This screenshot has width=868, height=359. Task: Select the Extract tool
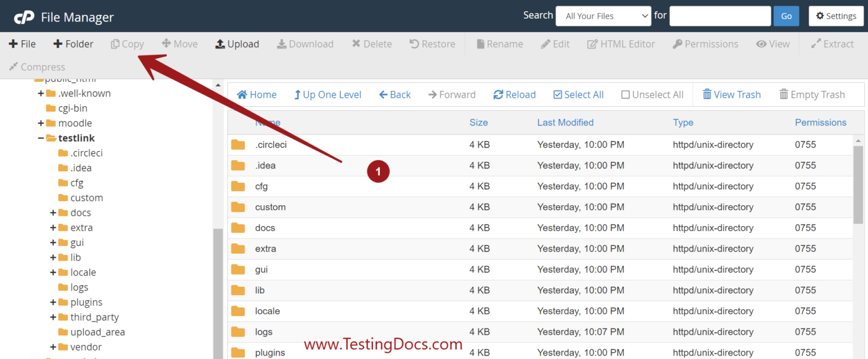tap(832, 44)
